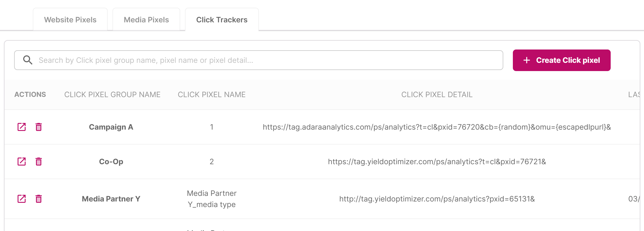Viewport: 644px width, 231px height.
Task: Delete the Co-Op click pixel
Action: (x=39, y=162)
